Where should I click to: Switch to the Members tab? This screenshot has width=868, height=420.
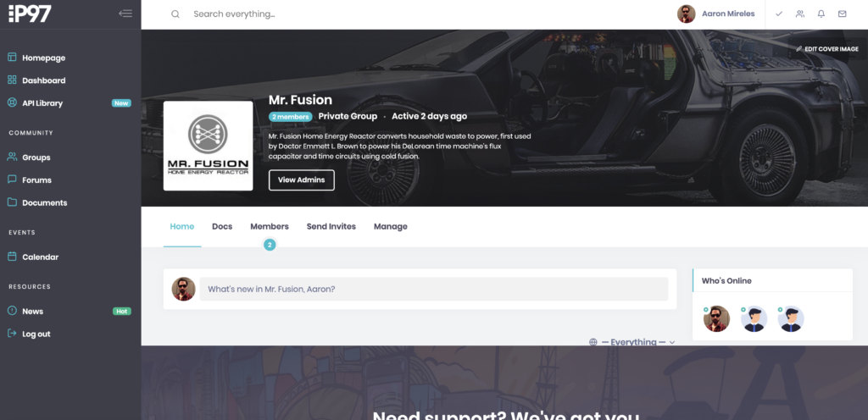(270, 227)
